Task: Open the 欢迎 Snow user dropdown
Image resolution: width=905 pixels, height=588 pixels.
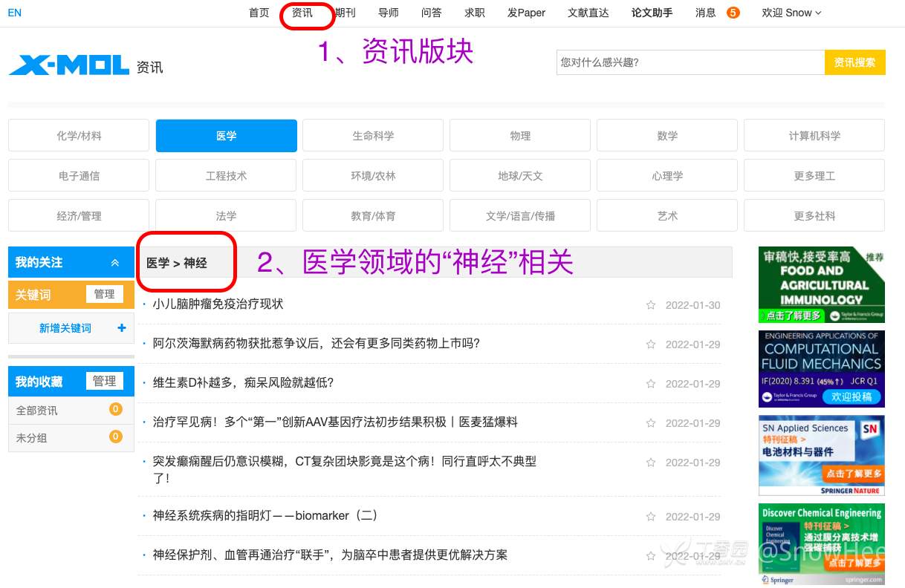Action: tap(791, 13)
